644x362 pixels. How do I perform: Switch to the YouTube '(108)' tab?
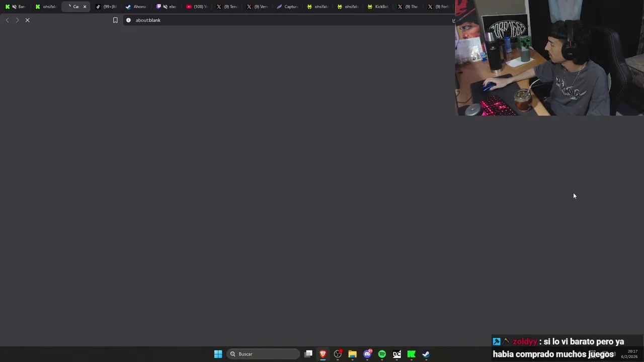click(196, 7)
